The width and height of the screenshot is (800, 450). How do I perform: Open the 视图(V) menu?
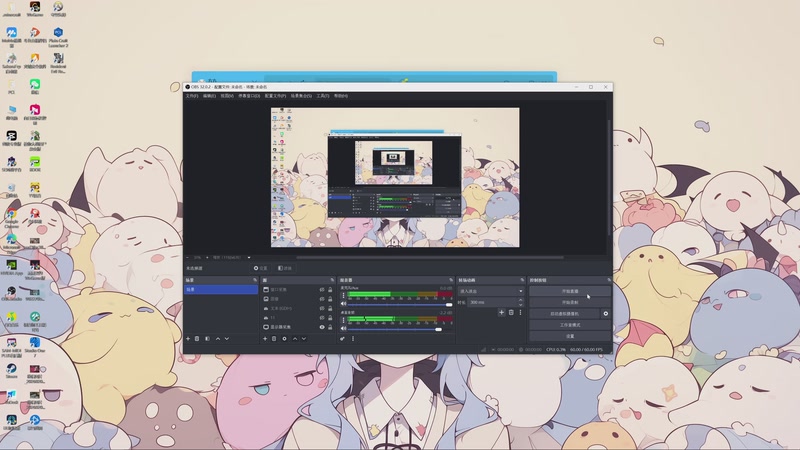(x=227, y=96)
